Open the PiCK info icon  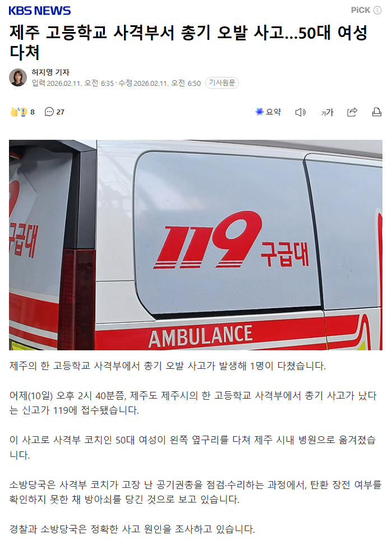[377, 11]
